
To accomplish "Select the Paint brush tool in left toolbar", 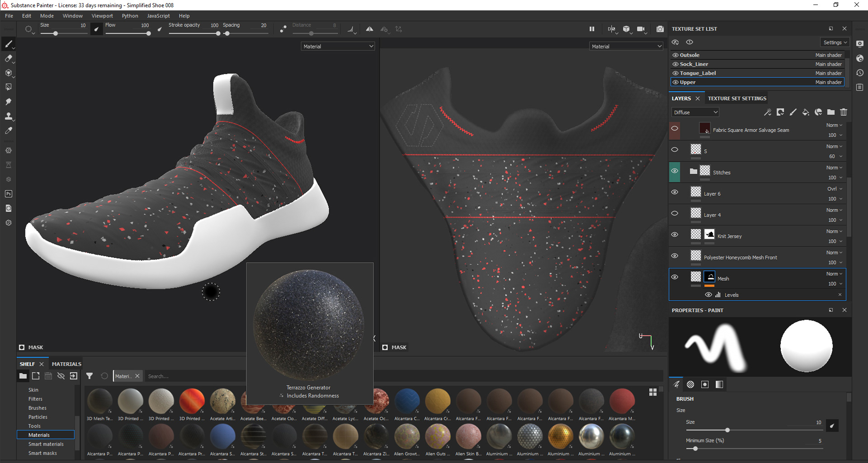I will [x=8, y=43].
